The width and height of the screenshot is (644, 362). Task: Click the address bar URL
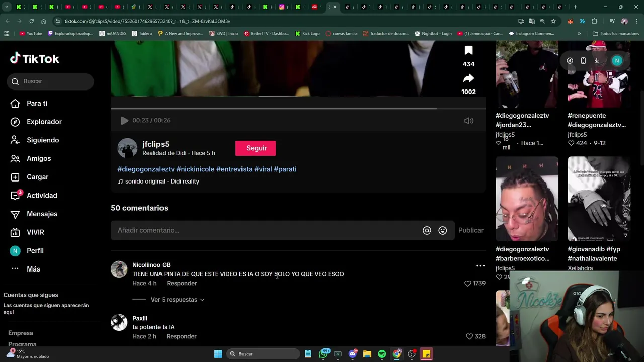tap(147, 21)
